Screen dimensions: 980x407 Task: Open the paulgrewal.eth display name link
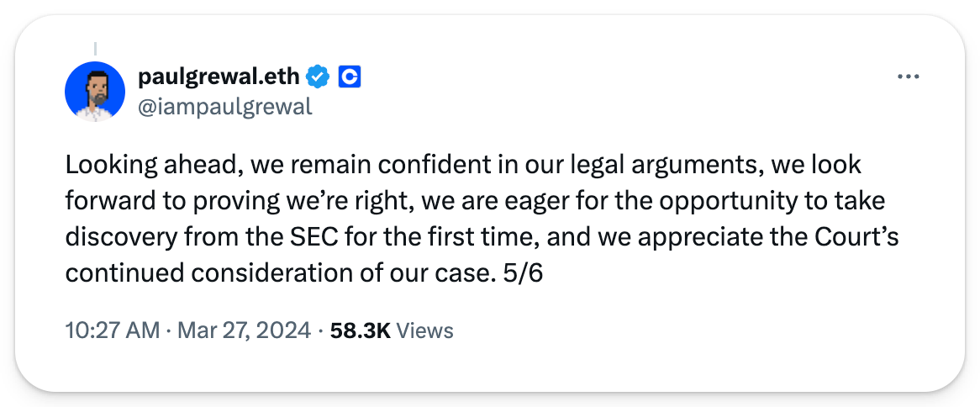click(x=218, y=77)
